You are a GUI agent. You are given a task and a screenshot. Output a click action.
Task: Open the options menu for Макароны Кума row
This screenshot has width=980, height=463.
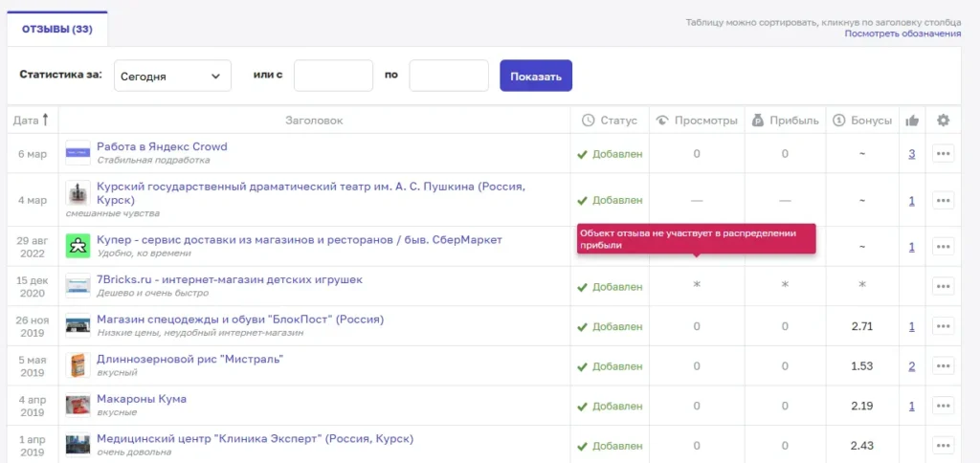point(943,406)
